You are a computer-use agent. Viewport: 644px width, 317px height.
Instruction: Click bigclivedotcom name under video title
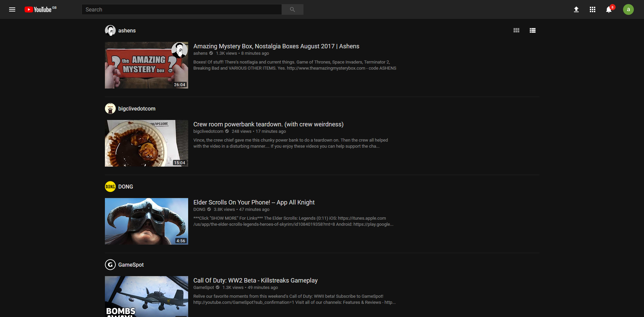(208, 131)
